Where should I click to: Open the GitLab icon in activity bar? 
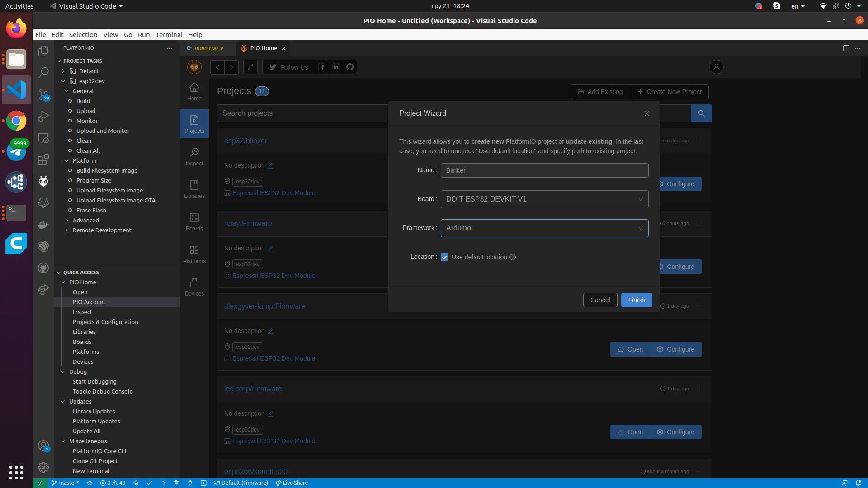(x=43, y=203)
